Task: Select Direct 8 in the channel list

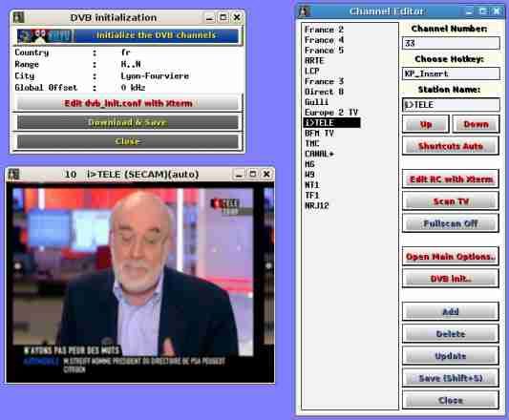Action: pos(324,92)
